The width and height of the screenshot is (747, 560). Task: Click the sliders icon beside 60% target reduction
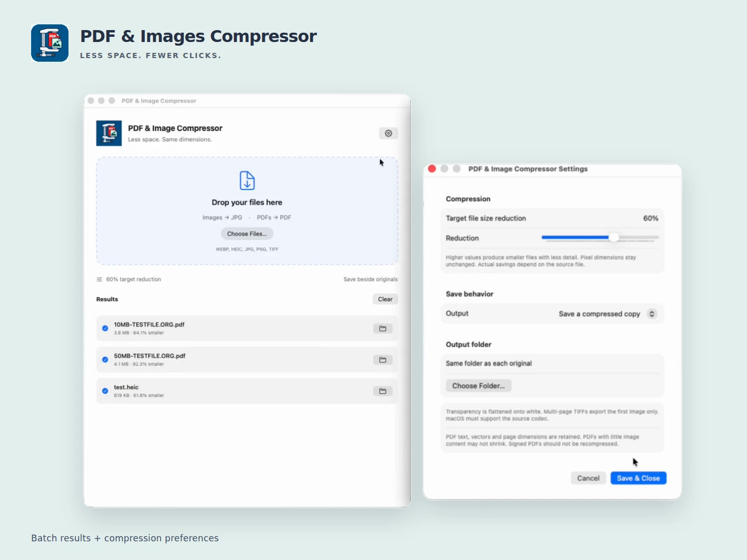99,279
